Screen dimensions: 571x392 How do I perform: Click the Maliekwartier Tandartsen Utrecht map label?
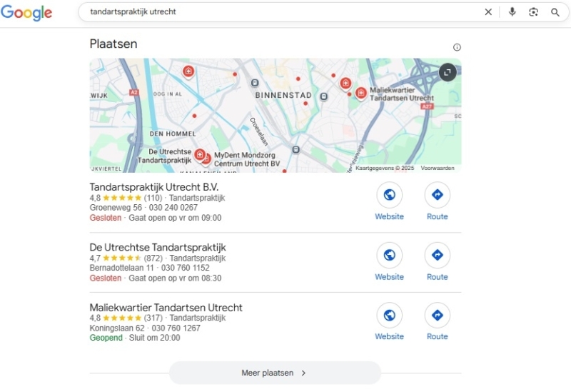(x=402, y=94)
